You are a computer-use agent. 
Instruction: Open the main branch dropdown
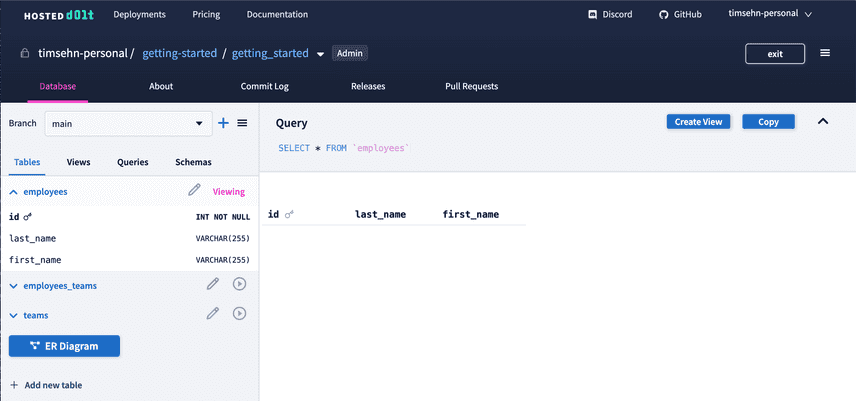(129, 124)
